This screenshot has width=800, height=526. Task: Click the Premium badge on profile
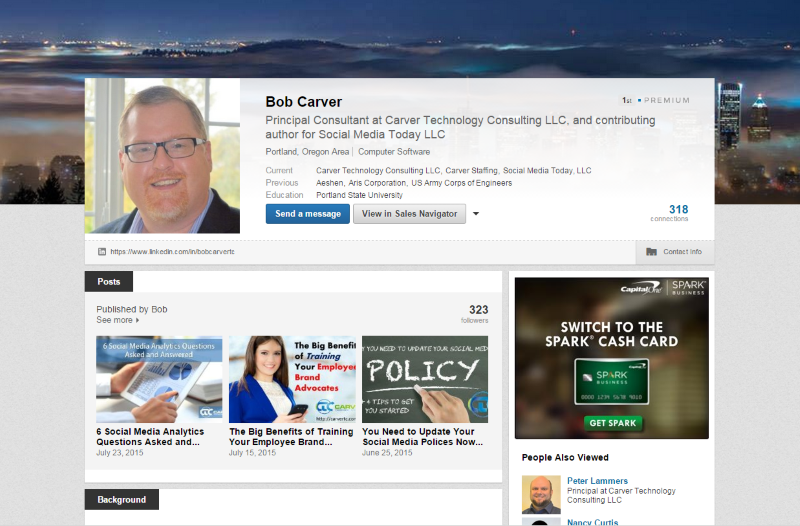click(x=664, y=101)
